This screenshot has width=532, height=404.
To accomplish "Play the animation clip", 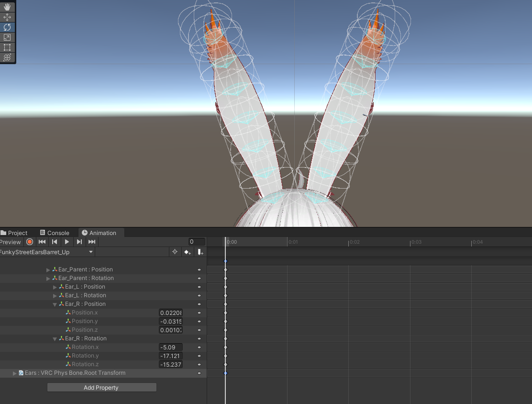I will (67, 242).
